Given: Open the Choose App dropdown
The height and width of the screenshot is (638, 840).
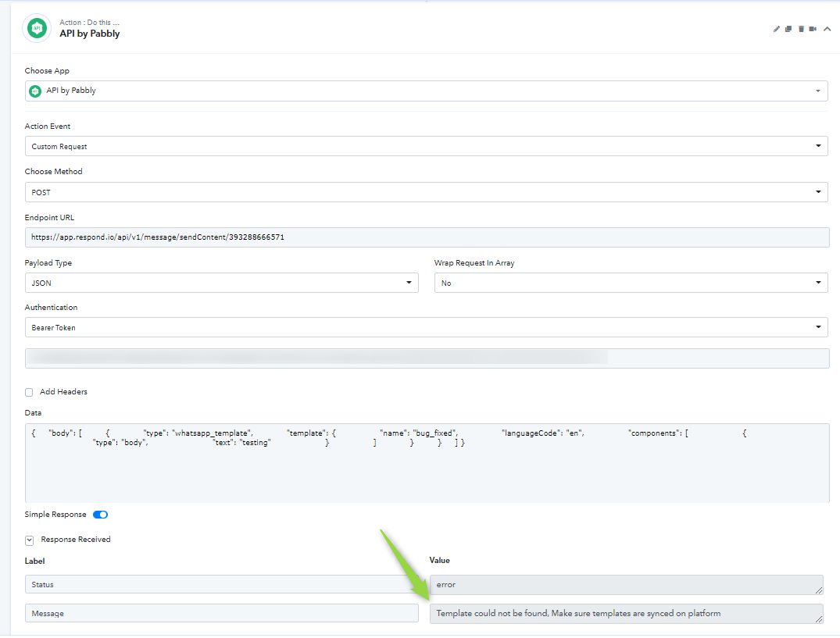Looking at the screenshot, I should pyautogui.click(x=427, y=91).
